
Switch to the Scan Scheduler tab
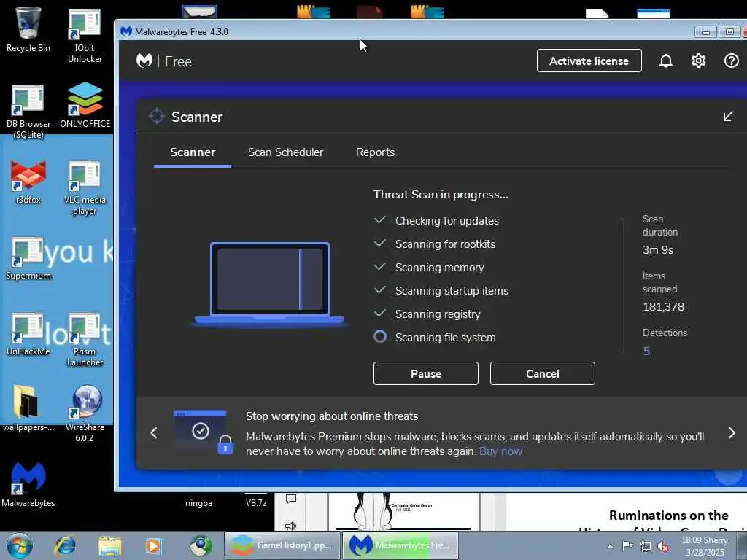coord(285,152)
